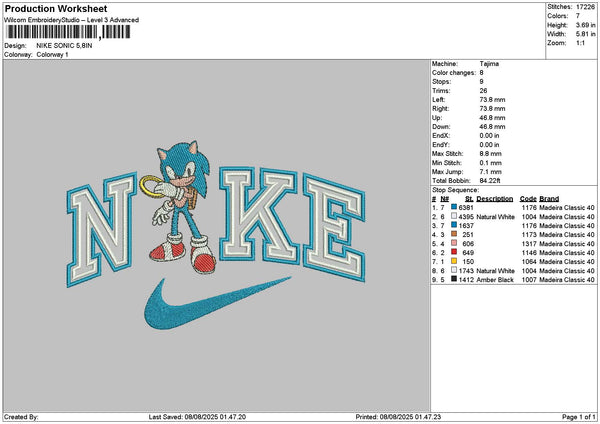Click the yellow swatch beside stitch count 150

(x=454, y=261)
